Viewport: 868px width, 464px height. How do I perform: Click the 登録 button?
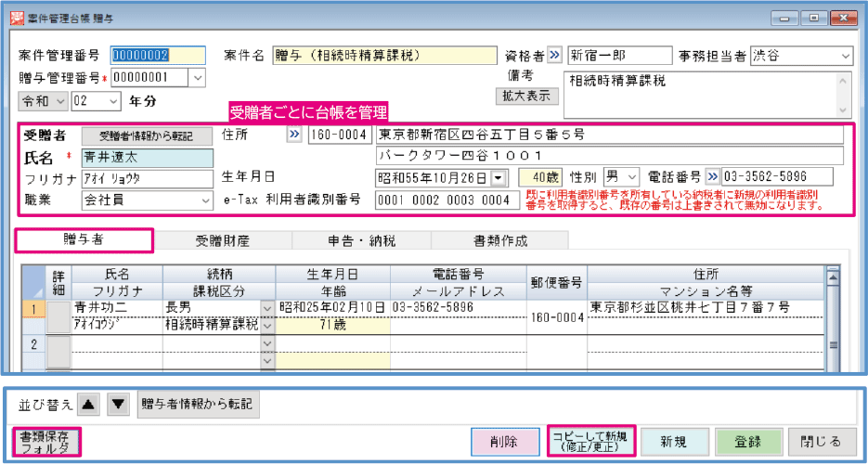(748, 442)
